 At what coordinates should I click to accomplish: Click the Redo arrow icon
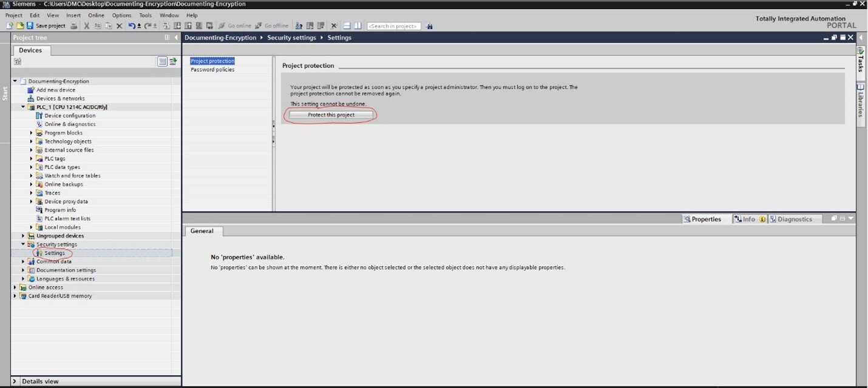coord(147,26)
